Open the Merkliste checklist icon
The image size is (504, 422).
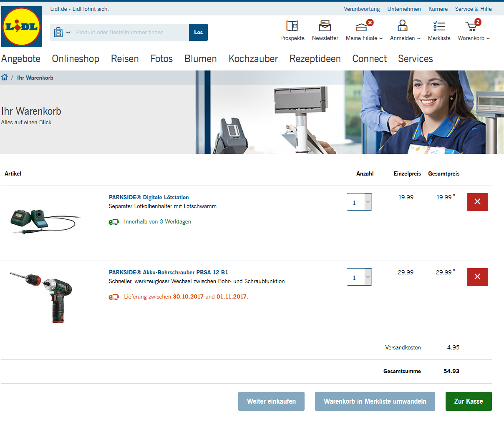pos(439,26)
